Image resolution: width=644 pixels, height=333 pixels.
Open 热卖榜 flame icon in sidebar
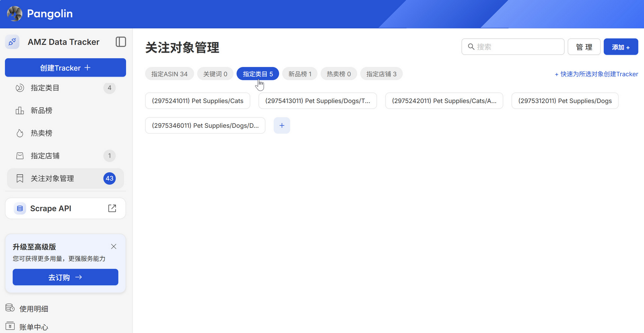point(20,133)
